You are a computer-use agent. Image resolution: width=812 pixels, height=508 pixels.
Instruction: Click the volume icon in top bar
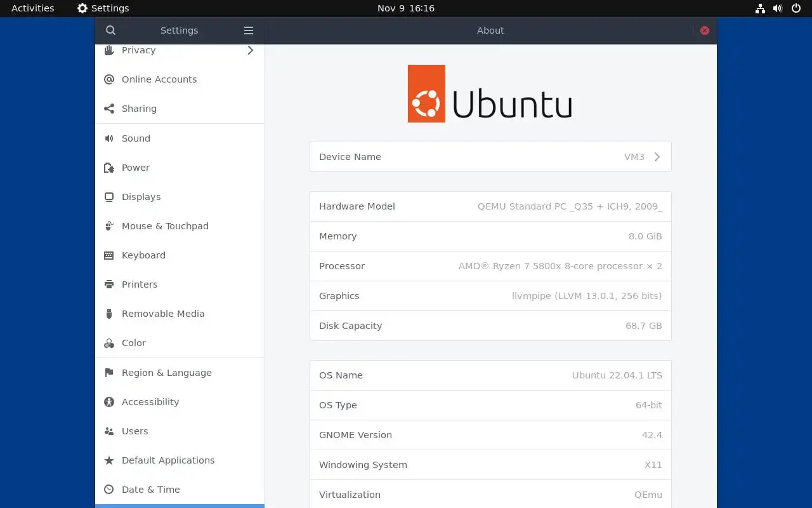778,8
